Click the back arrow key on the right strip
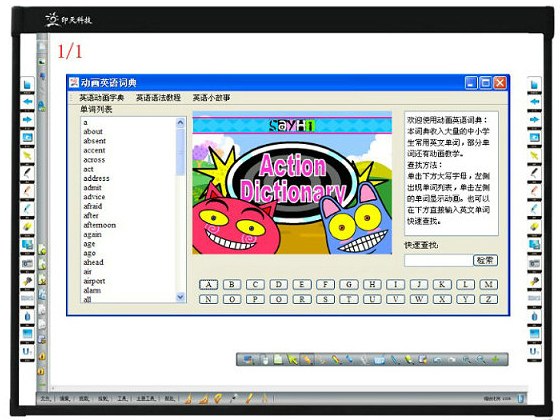The width and height of the screenshot is (560, 420). click(x=534, y=101)
